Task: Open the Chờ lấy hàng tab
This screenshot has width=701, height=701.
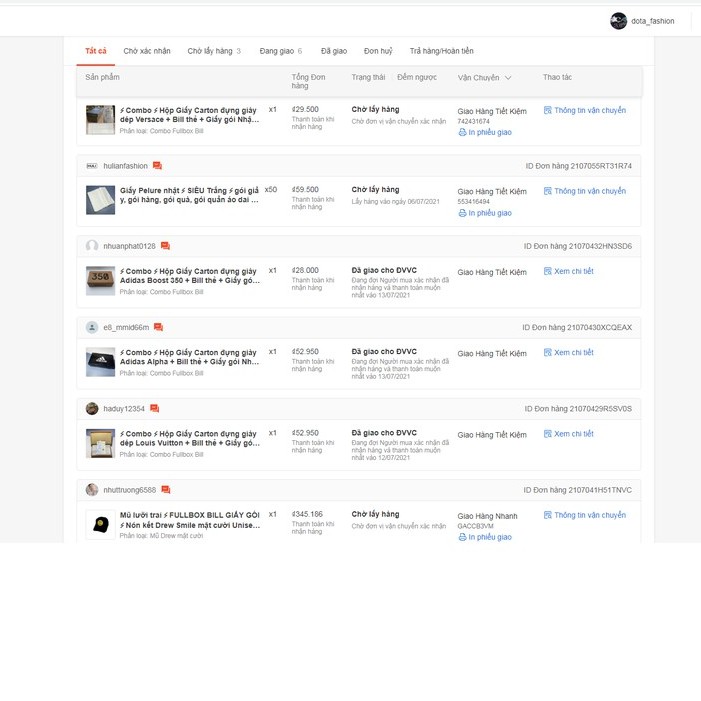Action: pyautogui.click(x=213, y=51)
